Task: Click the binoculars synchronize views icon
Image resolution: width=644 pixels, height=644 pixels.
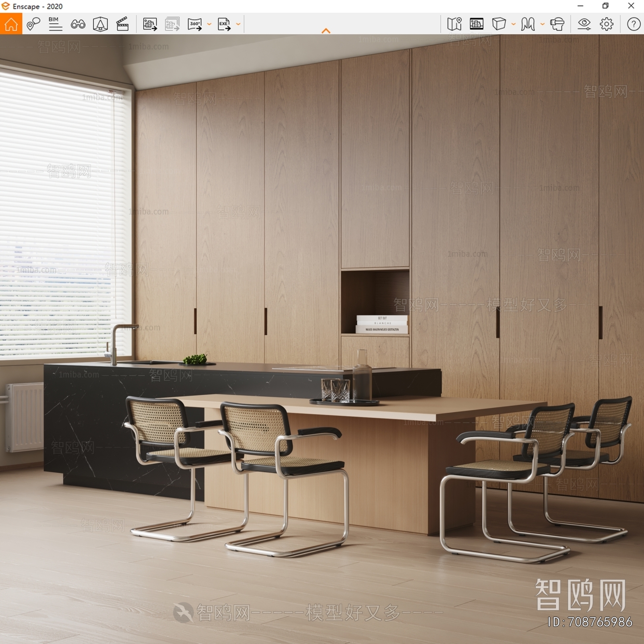Action: pos(78,24)
